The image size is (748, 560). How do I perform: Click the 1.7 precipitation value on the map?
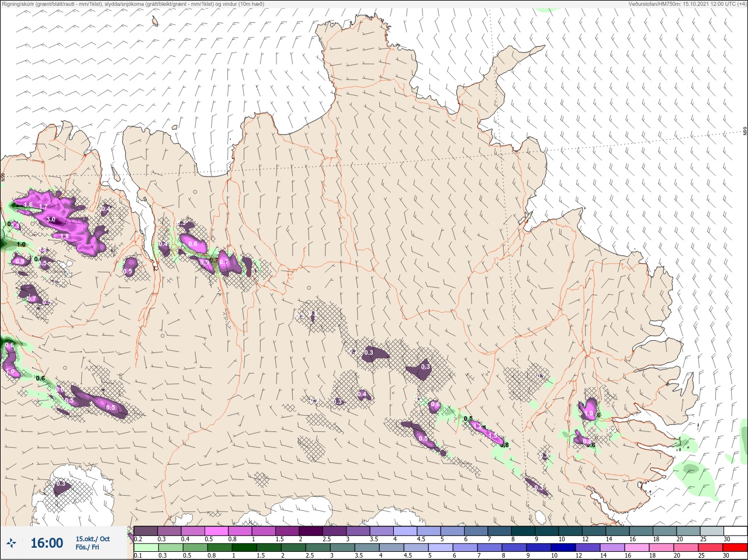[43, 206]
